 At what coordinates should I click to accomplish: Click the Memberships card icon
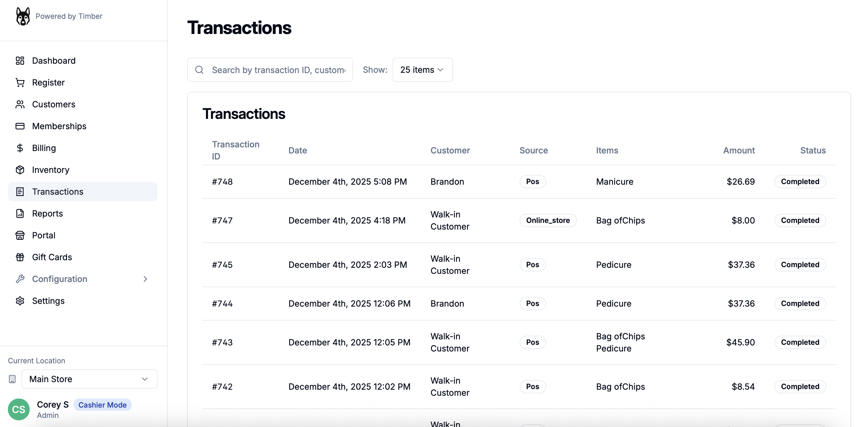(x=20, y=126)
